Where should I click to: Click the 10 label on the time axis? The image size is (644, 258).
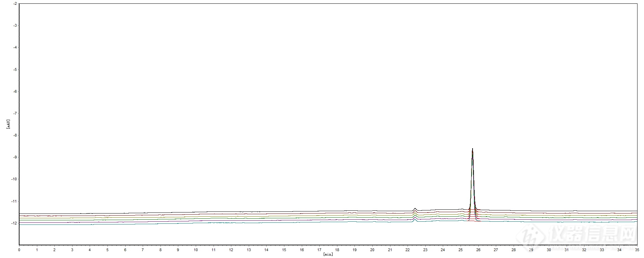(196, 250)
